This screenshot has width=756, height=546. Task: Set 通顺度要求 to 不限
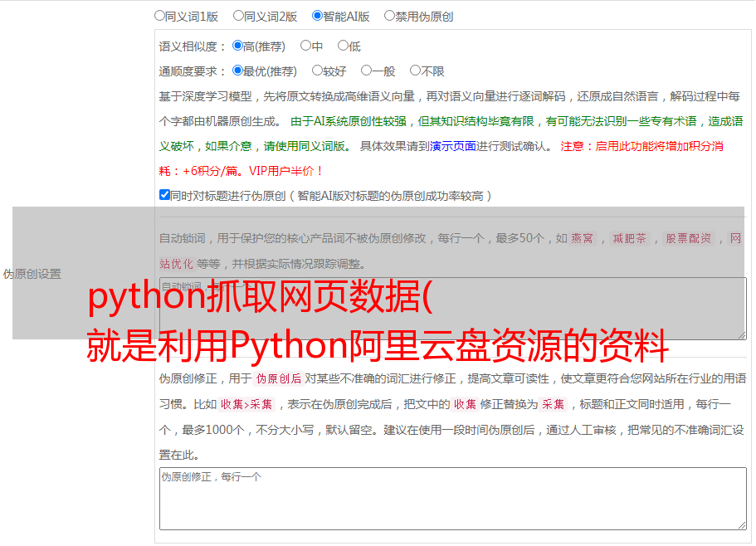click(x=415, y=71)
